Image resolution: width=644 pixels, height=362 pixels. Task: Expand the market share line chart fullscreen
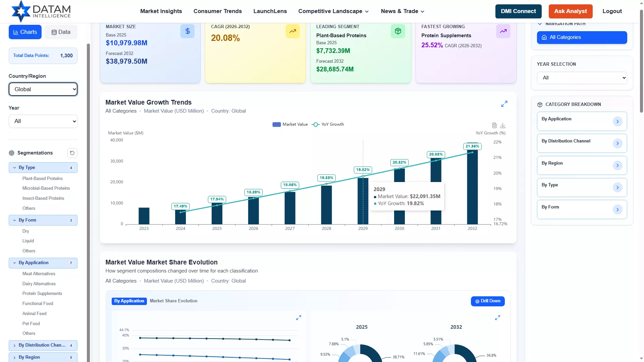pos(299,317)
